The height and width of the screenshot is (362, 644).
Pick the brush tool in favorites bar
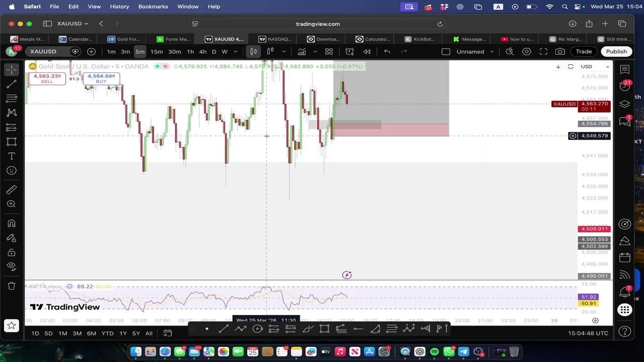coord(307,329)
